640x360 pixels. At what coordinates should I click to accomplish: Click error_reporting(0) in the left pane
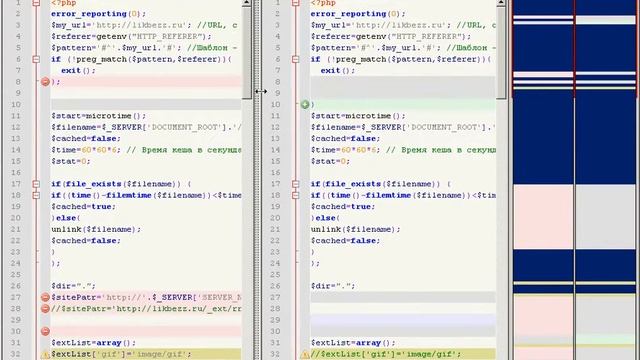98,14
